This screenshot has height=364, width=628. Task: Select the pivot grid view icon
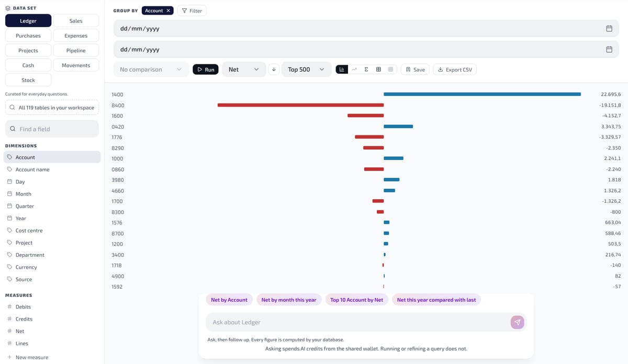(x=390, y=69)
